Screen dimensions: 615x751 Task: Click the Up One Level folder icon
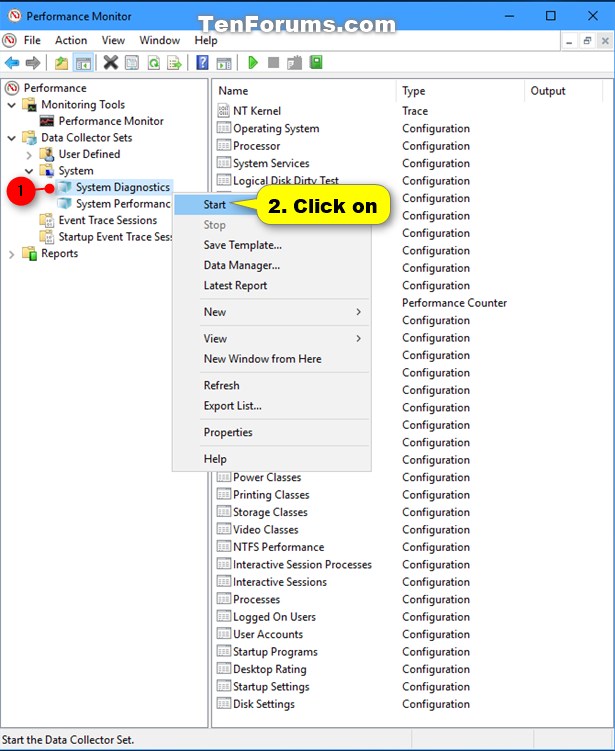tap(61, 63)
